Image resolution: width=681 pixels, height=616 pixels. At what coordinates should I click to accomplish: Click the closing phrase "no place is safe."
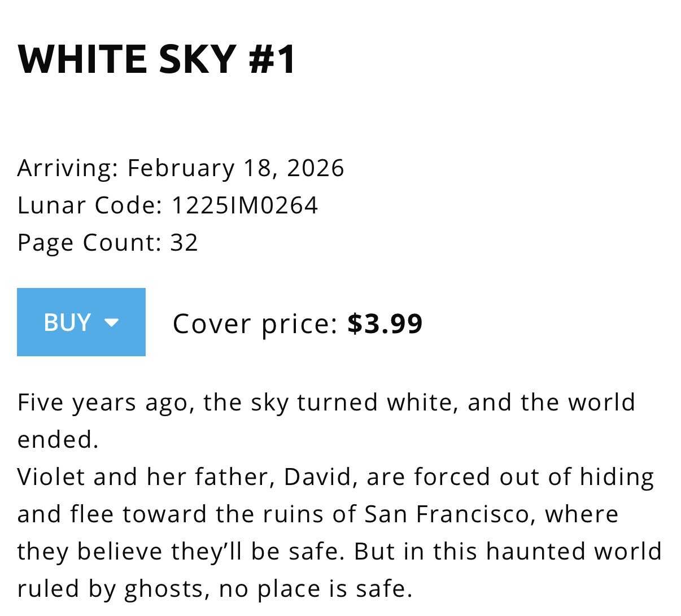316,589
